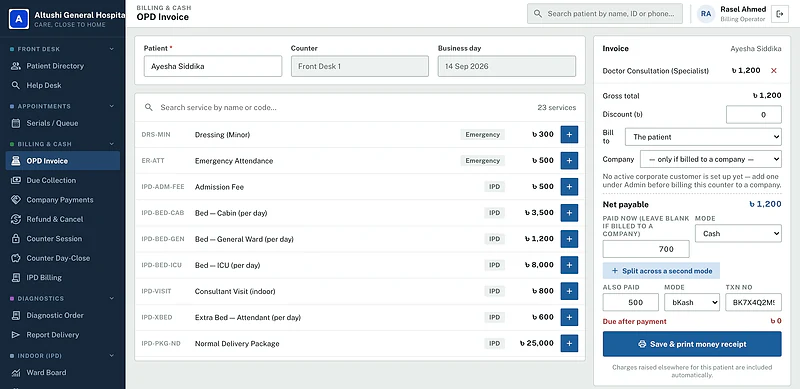Click the Counter Day-Close icon
800x389 pixels.
click(x=16, y=258)
